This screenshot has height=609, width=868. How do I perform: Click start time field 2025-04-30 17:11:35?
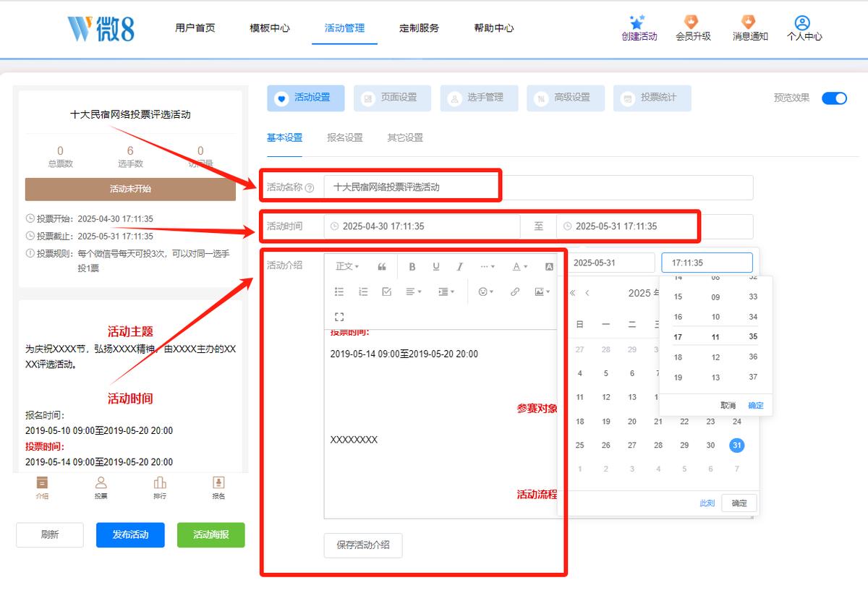point(422,226)
